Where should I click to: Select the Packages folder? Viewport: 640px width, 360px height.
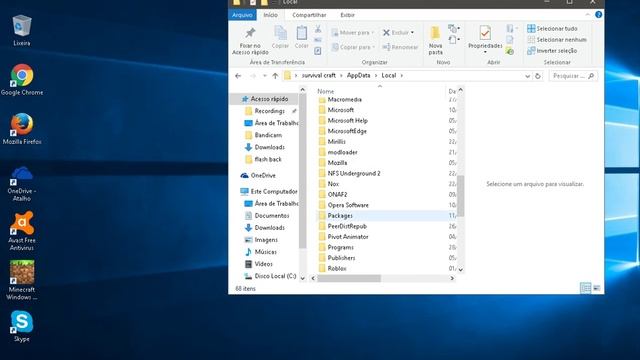(340, 216)
